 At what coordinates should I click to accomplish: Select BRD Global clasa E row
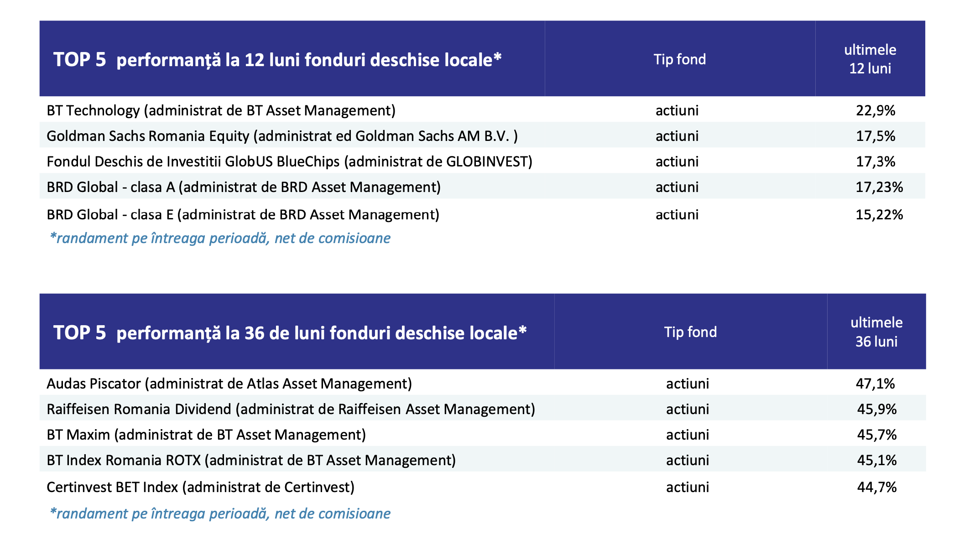pyautogui.click(x=482, y=214)
